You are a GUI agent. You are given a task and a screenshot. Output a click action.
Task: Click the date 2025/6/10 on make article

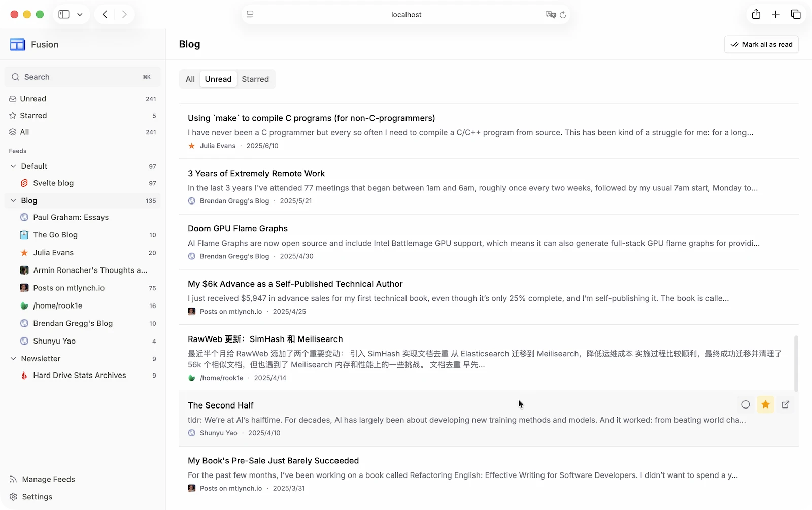click(262, 146)
